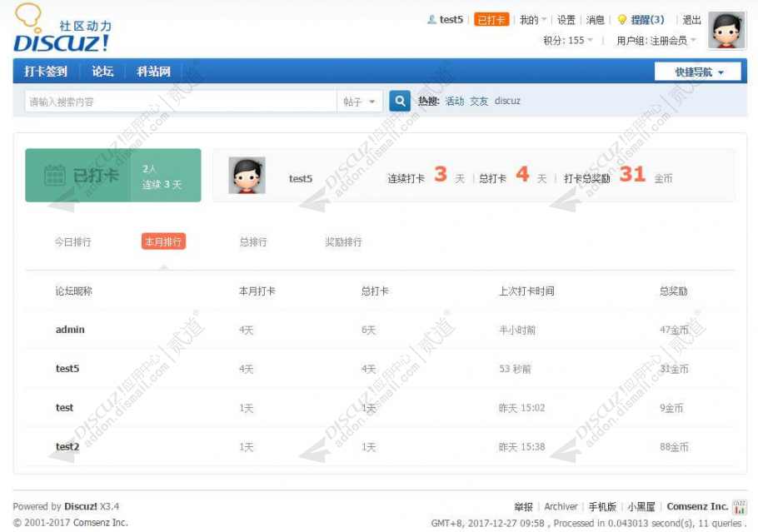Open 提醒(3) notifications
This screenshot has width=758, height=532.
[x=647, y=20]
